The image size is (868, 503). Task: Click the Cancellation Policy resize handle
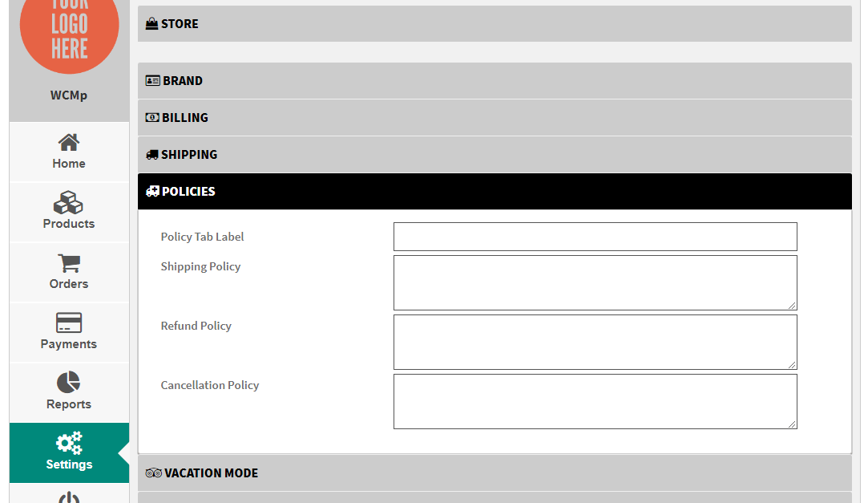(792, 424)
